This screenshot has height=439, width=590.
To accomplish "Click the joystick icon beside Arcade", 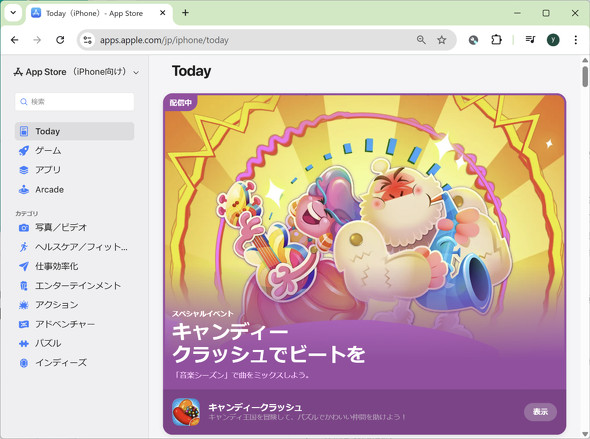I will point(24,190).
